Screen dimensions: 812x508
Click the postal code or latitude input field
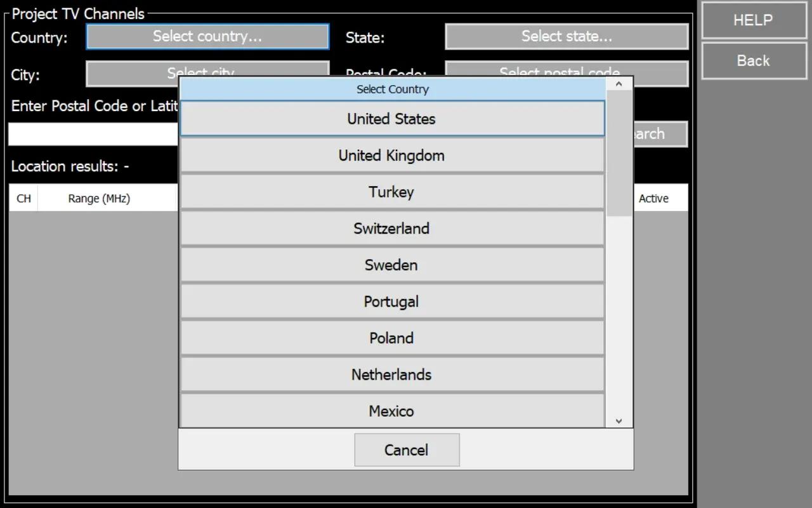(93, 134)
